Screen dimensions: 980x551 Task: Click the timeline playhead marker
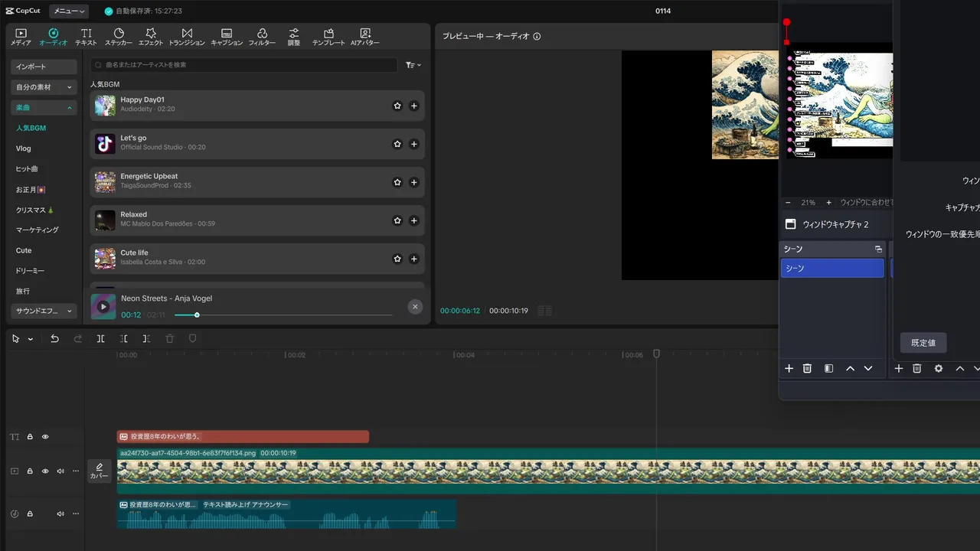[656, 354]
